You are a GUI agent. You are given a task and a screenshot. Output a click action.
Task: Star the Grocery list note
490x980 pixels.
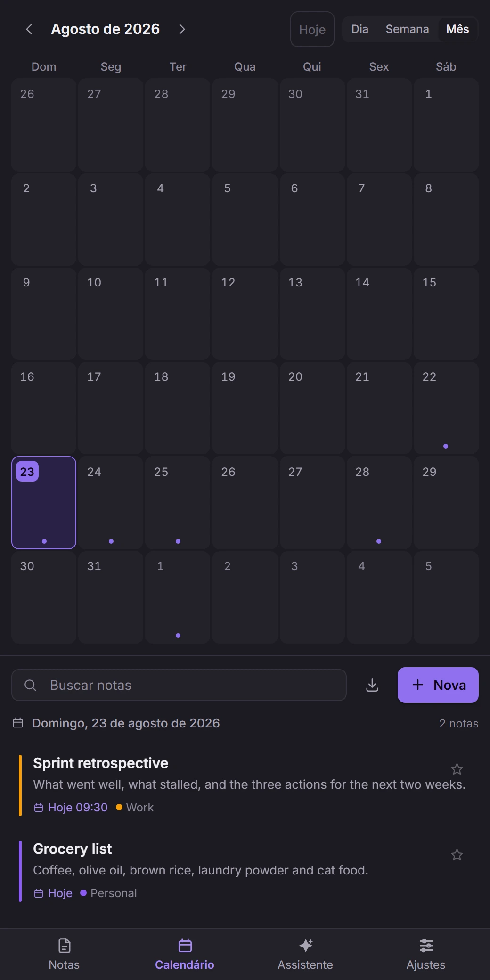pyautogui.click(x=457, y=855)
